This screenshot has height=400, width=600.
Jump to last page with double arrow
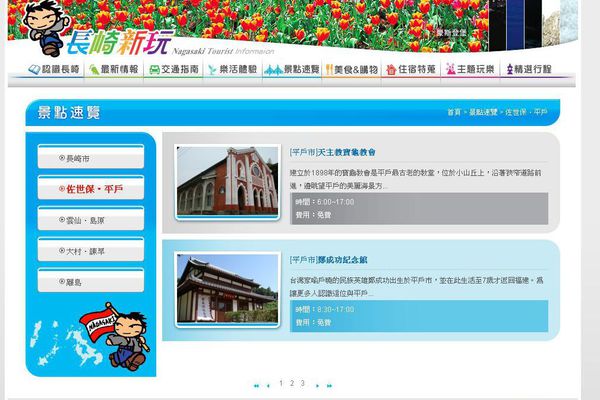pos(329,385)
